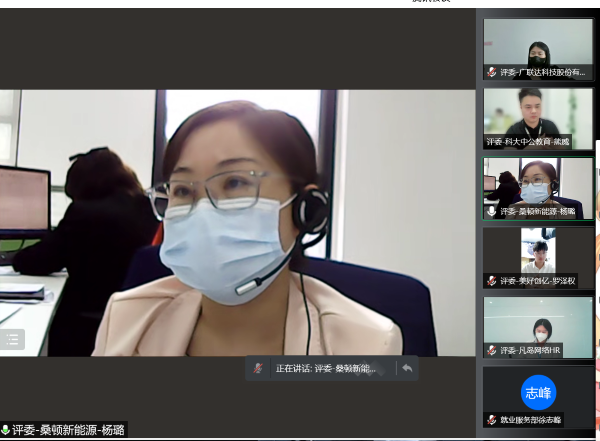Click the blue 志峰 avatar circle
Screen dimensions: 600x441
[538, 392]
